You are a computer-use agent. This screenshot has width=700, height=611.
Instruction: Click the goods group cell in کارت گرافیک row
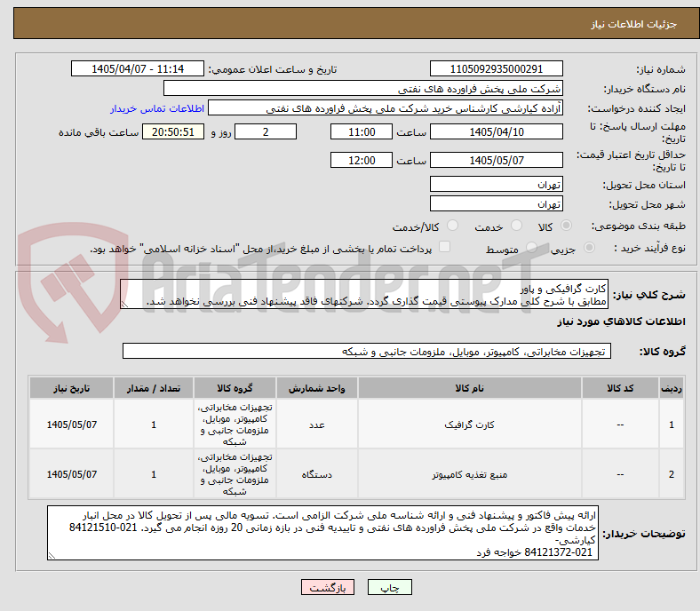point(235,424)
